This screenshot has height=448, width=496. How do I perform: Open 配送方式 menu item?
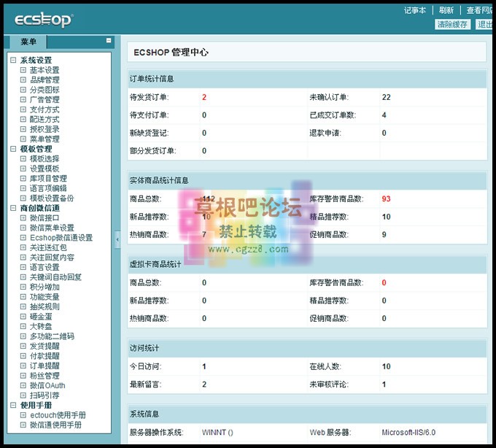click(x=44, y=120)
